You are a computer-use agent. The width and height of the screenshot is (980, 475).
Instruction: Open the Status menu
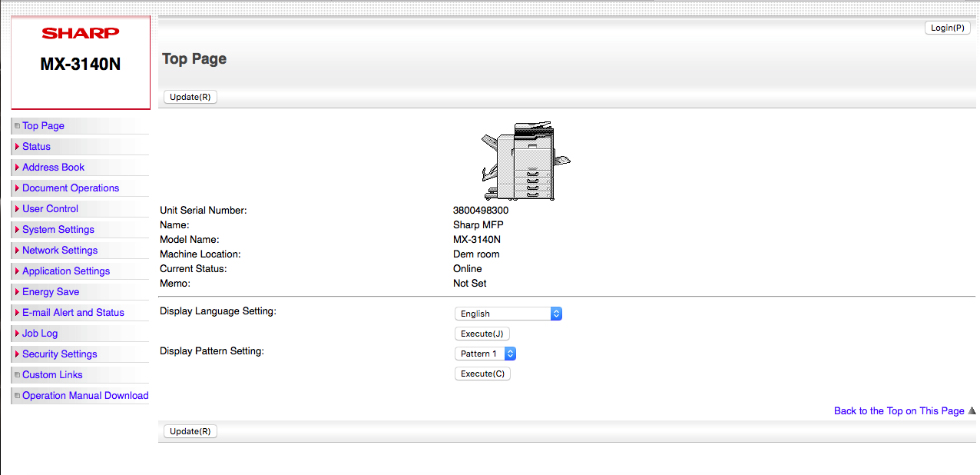coord(36,146)
